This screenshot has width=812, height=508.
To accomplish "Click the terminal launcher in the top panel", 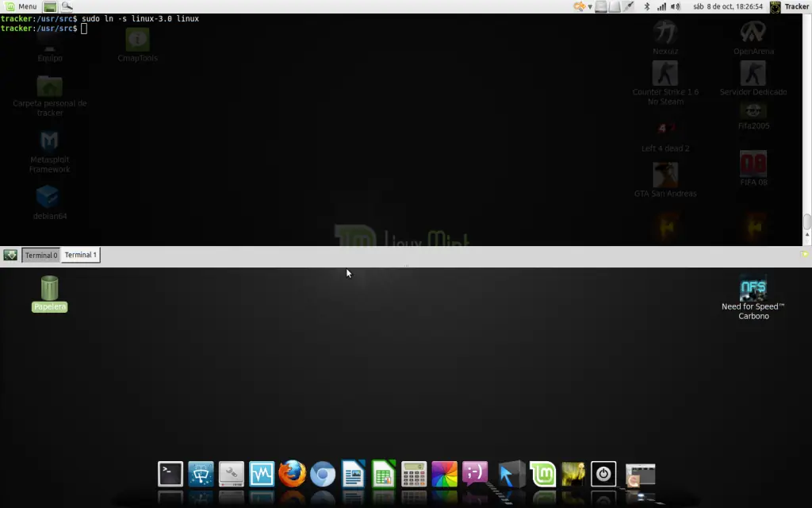I will tap(50, 6).
